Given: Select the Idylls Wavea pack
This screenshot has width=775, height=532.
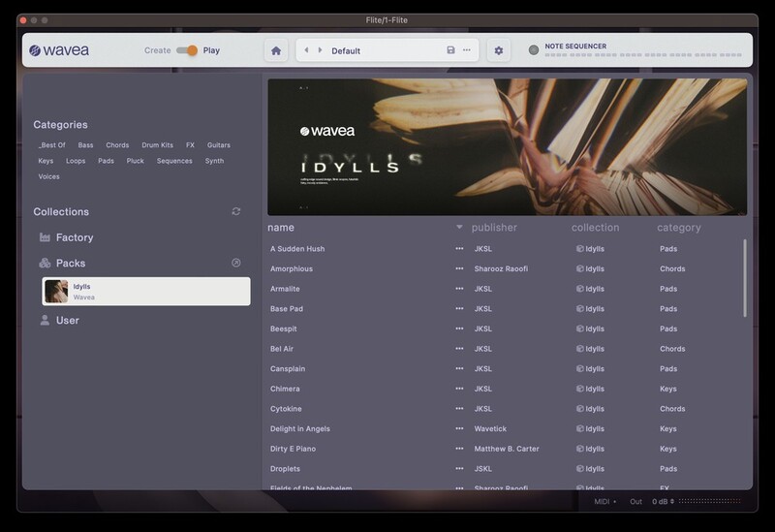Looking at the screenshot, I should (146, 292).
